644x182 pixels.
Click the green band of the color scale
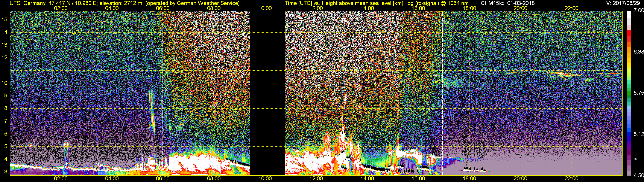click(x=629, y=93)
